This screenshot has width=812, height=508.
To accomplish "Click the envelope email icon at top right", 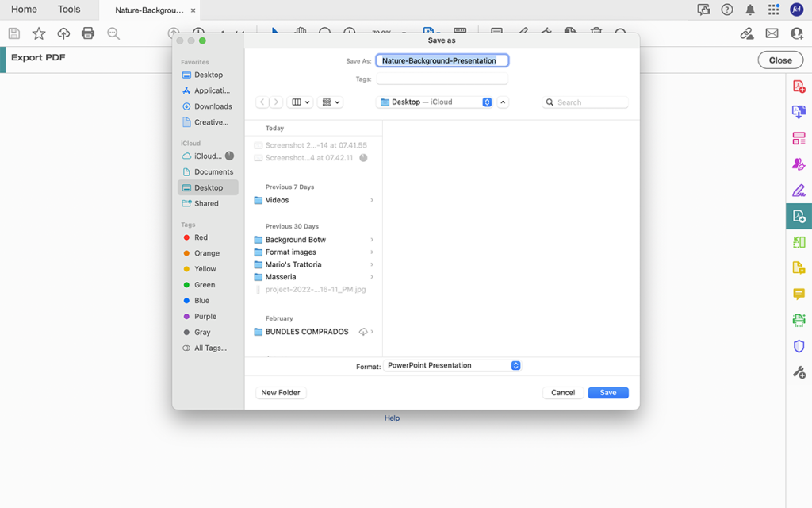I will tap(772, 33).
